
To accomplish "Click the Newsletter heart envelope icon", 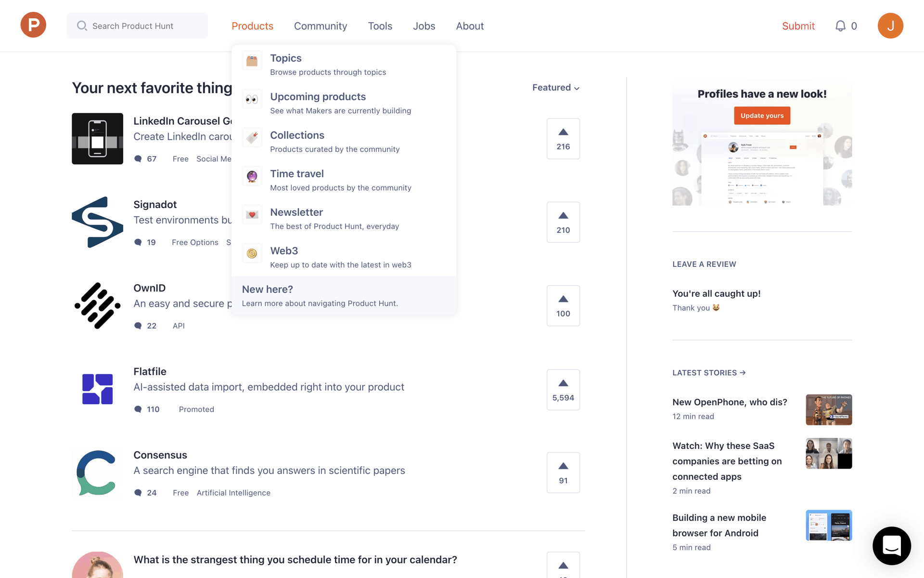I will click(252, 215).
